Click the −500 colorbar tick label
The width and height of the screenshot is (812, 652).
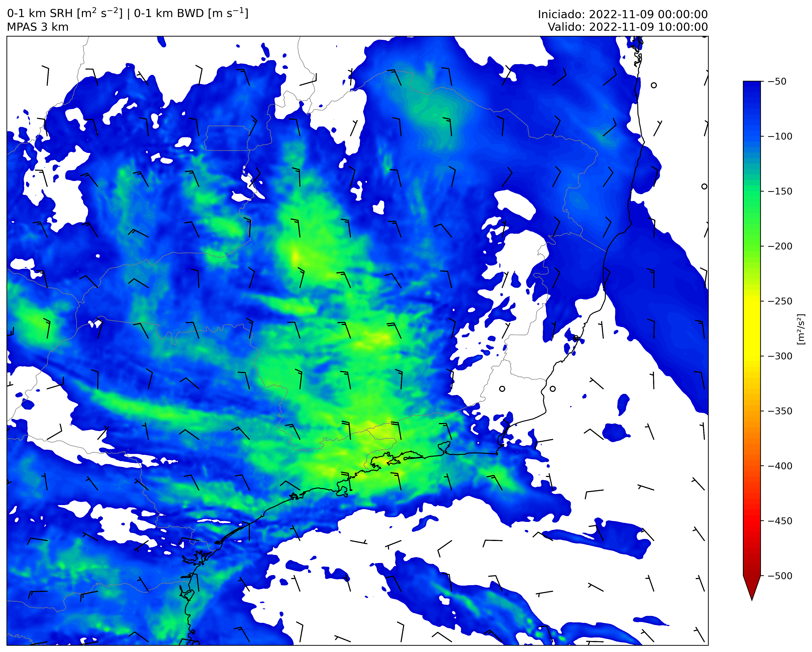780,576
